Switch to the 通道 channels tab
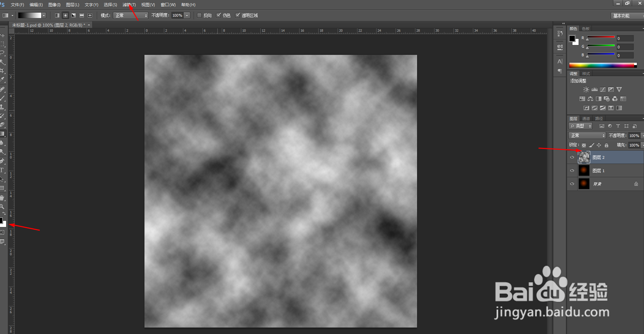The image size is (644, 334). [x=586, y=119]
